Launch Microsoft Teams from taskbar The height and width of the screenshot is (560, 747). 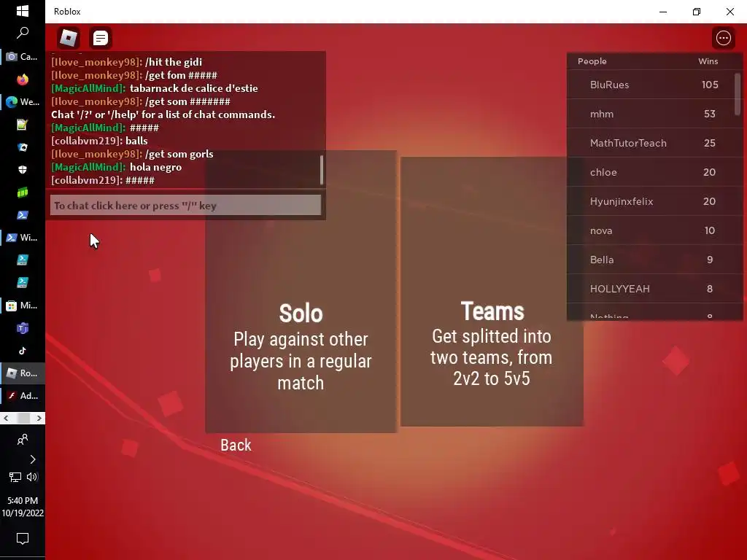coord(23,328)
